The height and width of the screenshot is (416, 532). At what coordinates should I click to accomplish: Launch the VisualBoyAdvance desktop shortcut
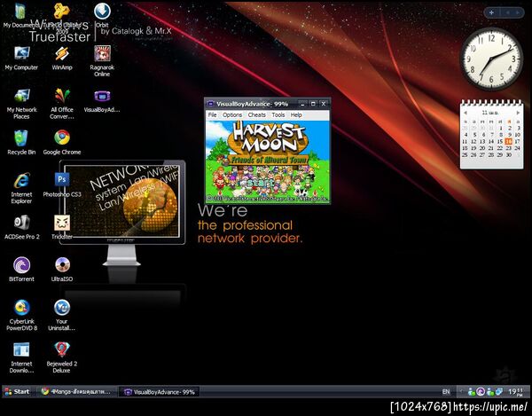pyautogui.click(x=102, y=101)
